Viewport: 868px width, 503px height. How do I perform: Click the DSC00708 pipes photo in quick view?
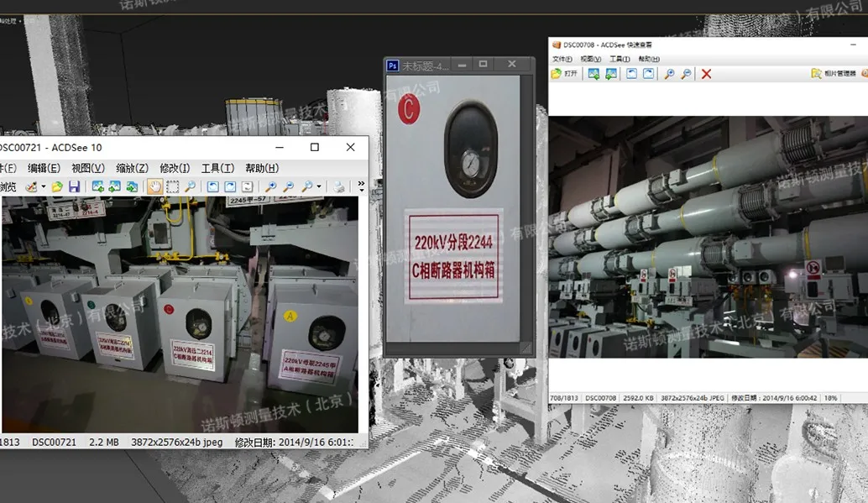point(708,237)
